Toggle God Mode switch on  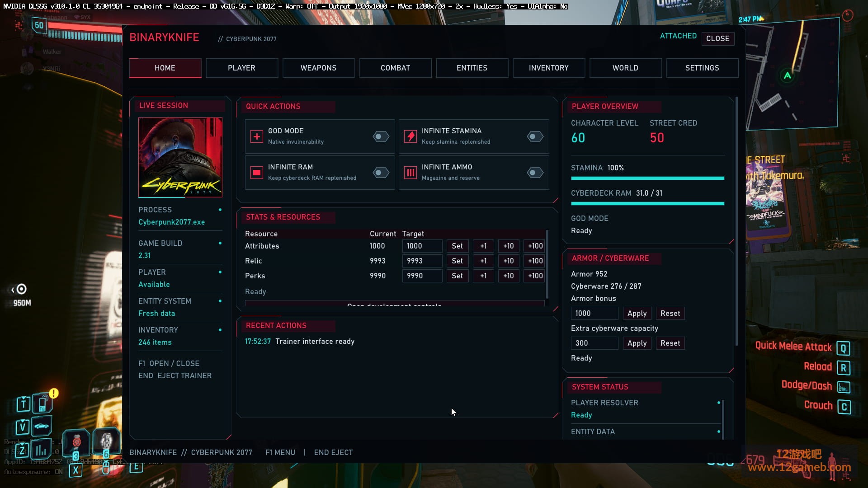(381, 136)
